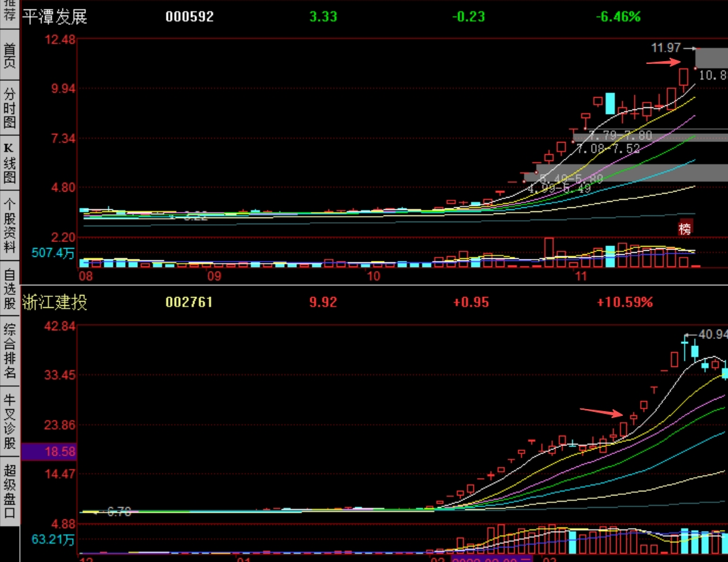
Task: Click the percent change +10.59%
Action: tap(625, 302)
